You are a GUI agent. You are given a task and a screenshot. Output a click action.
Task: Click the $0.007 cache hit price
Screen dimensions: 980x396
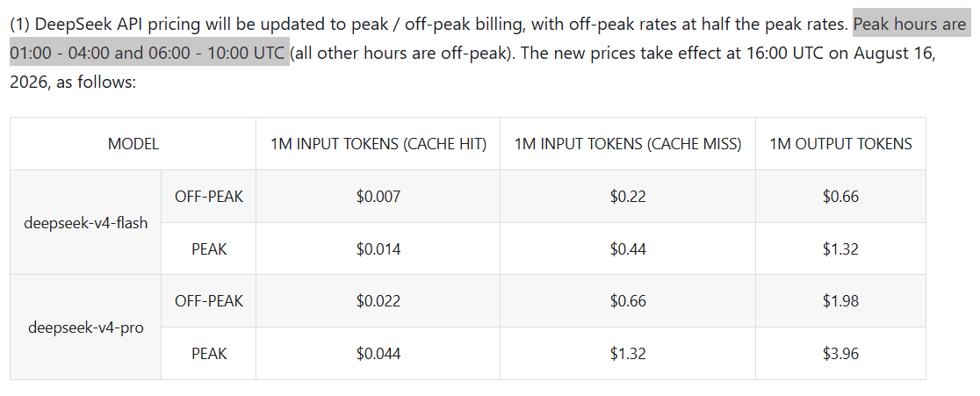[378, 196]
